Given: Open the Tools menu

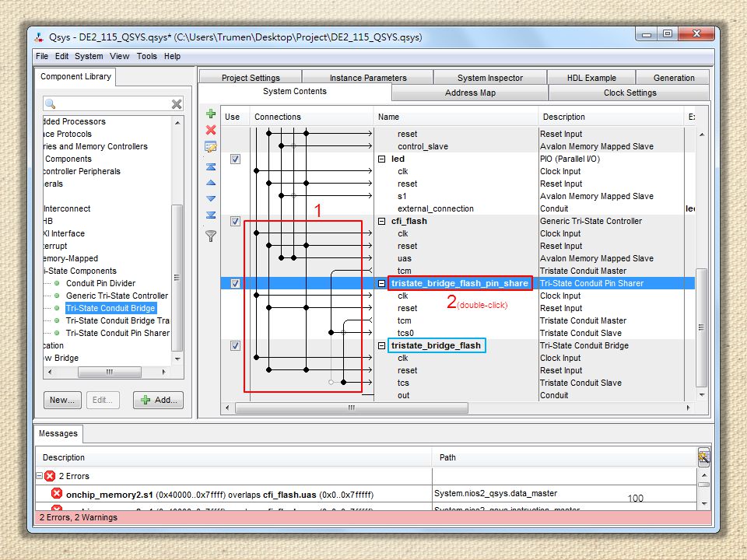Looking at the screenshot, I should click(x=147, y=56).
